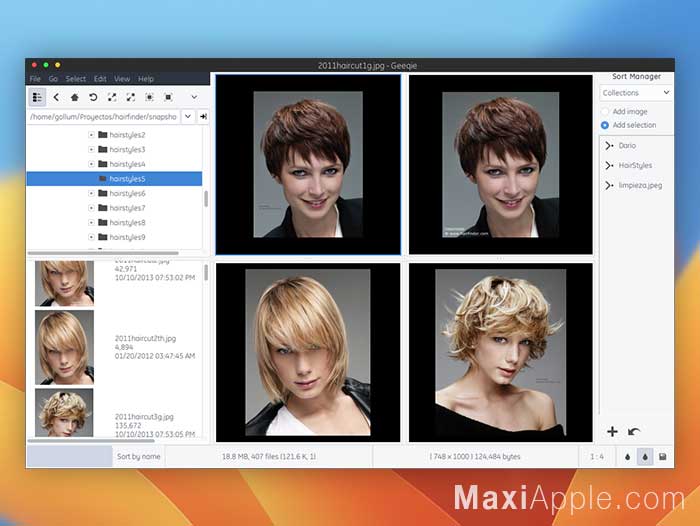700x526 pixels.
Task: Select the 2011haircut3g.jpg thumbnail
Action: (64, 413)
